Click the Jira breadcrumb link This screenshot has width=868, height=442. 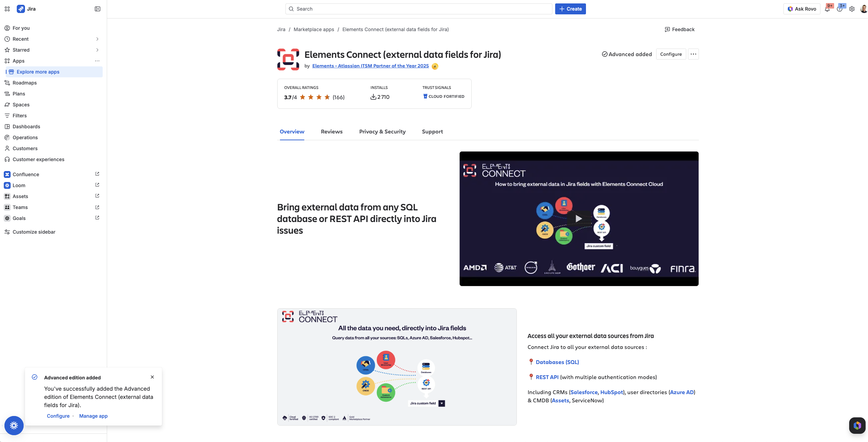(281, 29)
